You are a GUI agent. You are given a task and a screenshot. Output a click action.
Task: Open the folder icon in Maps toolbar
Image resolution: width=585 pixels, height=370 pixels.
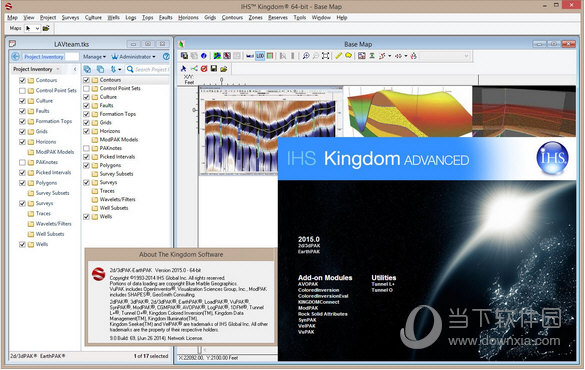pos(46,28)
